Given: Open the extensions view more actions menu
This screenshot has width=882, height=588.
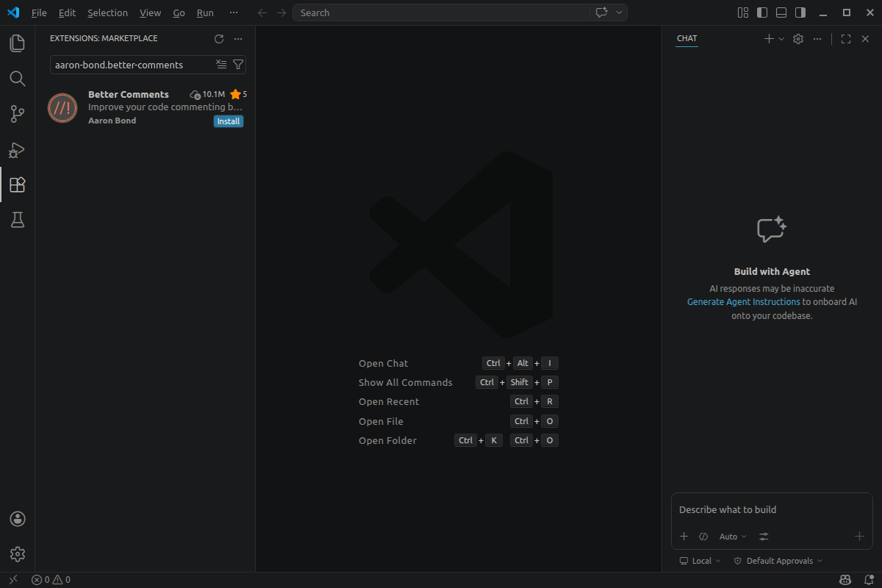Looking at the screenshot, I should 237,39.
